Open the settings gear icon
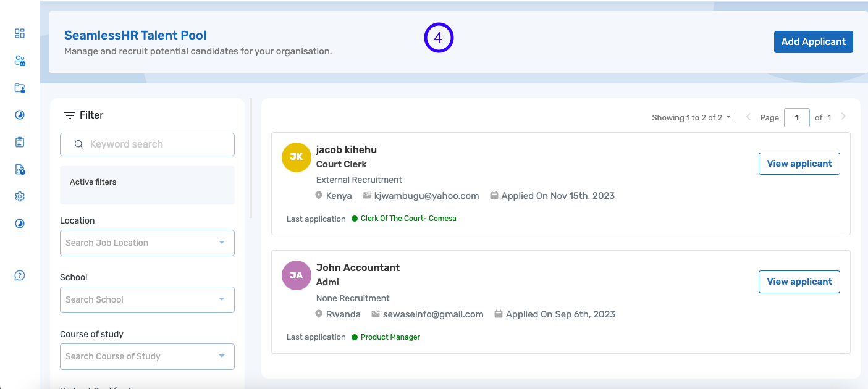 click(20, 196)
